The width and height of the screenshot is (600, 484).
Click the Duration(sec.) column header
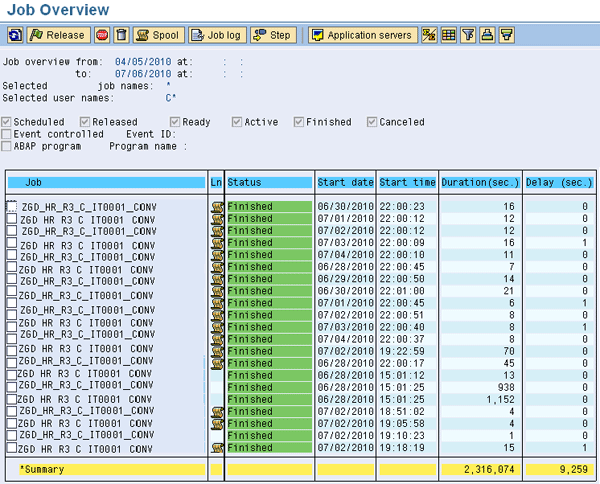coord(480,183)
